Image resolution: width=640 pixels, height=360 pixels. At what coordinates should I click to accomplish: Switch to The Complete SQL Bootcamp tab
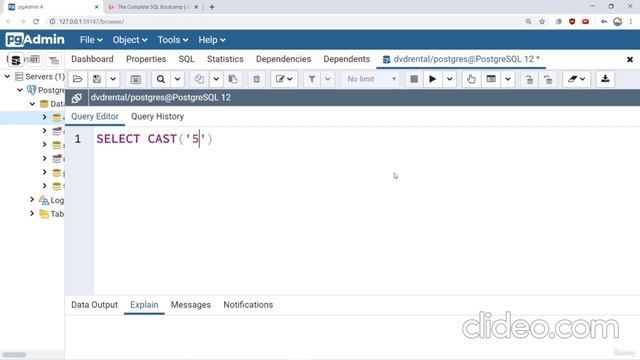[153, 7]
